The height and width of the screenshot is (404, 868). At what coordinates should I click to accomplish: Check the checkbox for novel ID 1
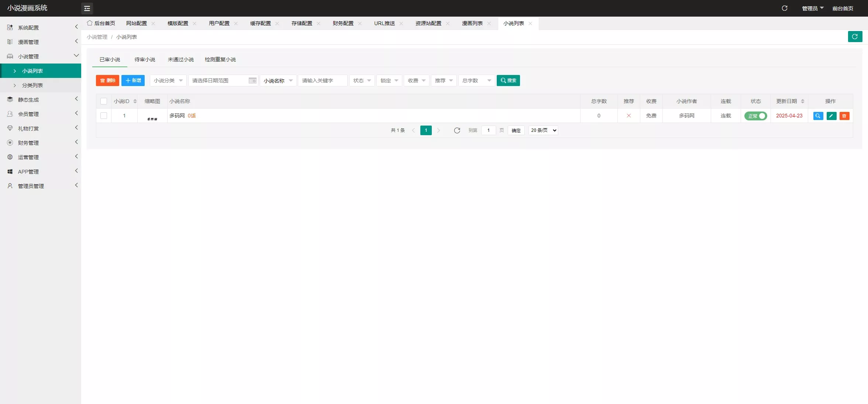tap(104, 116)
